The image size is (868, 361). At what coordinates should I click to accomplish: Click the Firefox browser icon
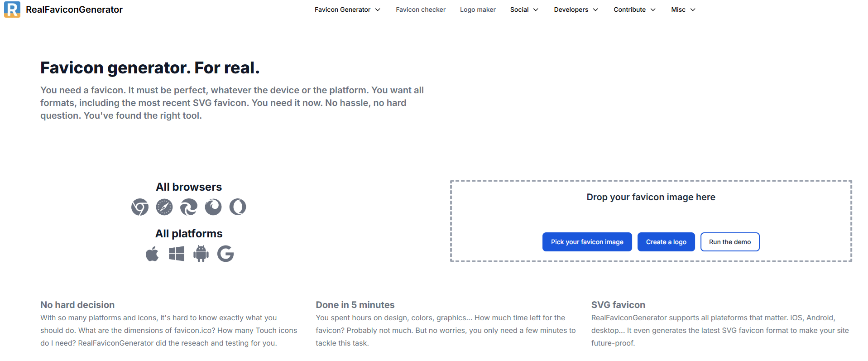click(213, 207)
